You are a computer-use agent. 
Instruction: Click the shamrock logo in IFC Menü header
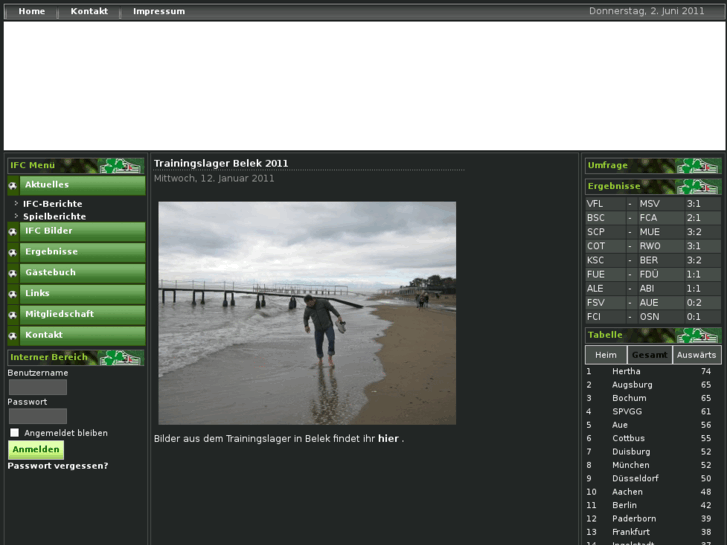click(121, 166)
